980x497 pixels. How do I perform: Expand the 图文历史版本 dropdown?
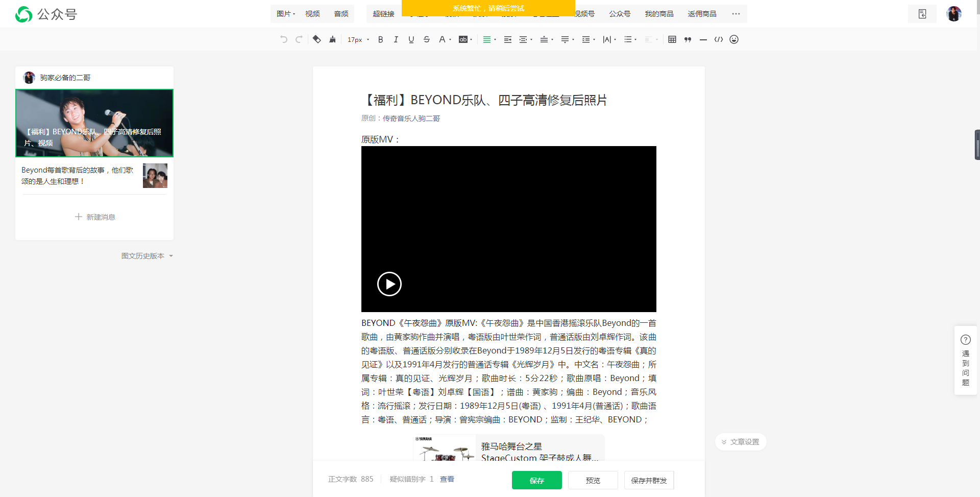(x=147, y=256)
